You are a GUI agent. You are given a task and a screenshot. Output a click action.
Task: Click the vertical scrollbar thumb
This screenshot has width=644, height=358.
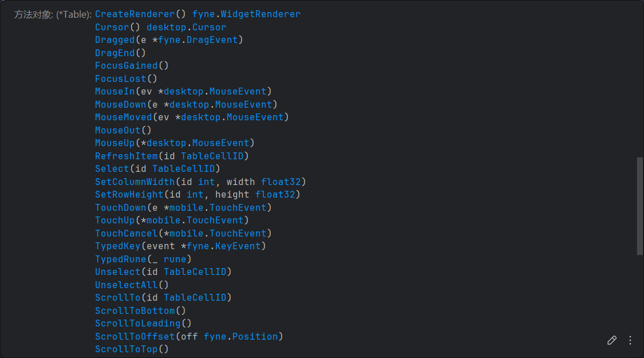[x=639, y=206]
